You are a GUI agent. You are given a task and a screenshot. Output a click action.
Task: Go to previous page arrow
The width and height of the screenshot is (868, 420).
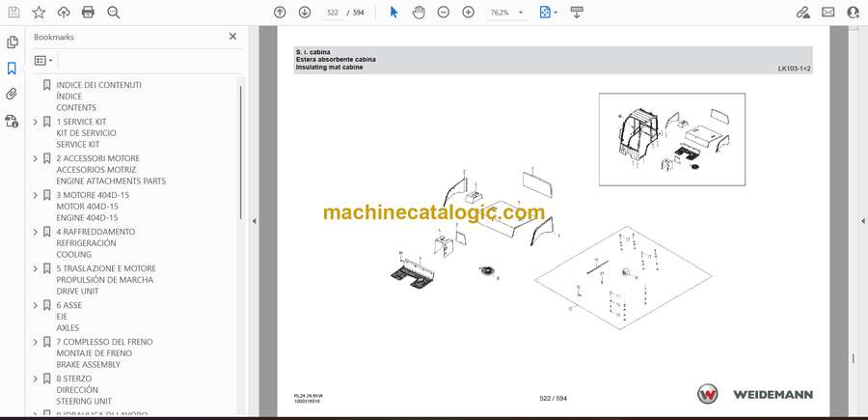(280, 13)
